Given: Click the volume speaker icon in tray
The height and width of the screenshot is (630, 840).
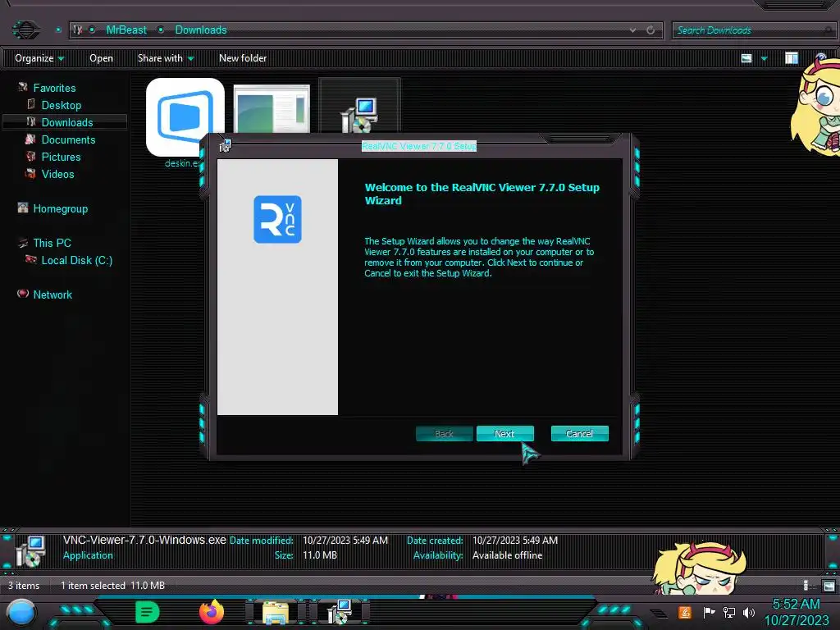Looking at the screenshot, I should 748,612.
